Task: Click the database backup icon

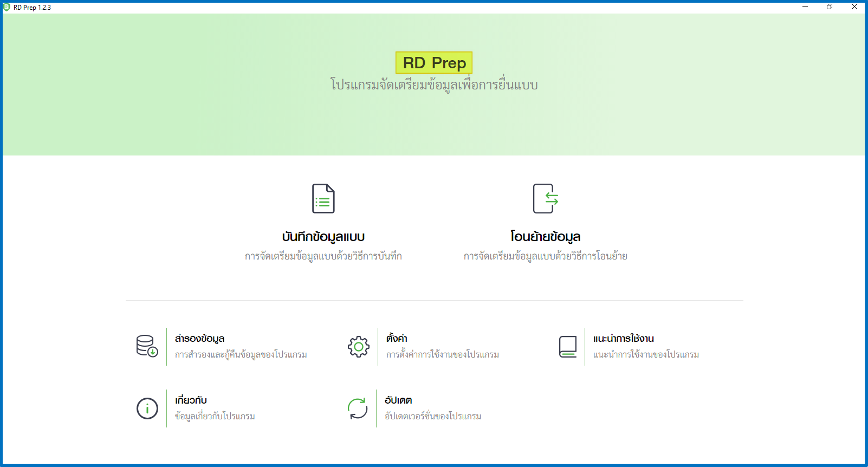Action: point(147,346)
